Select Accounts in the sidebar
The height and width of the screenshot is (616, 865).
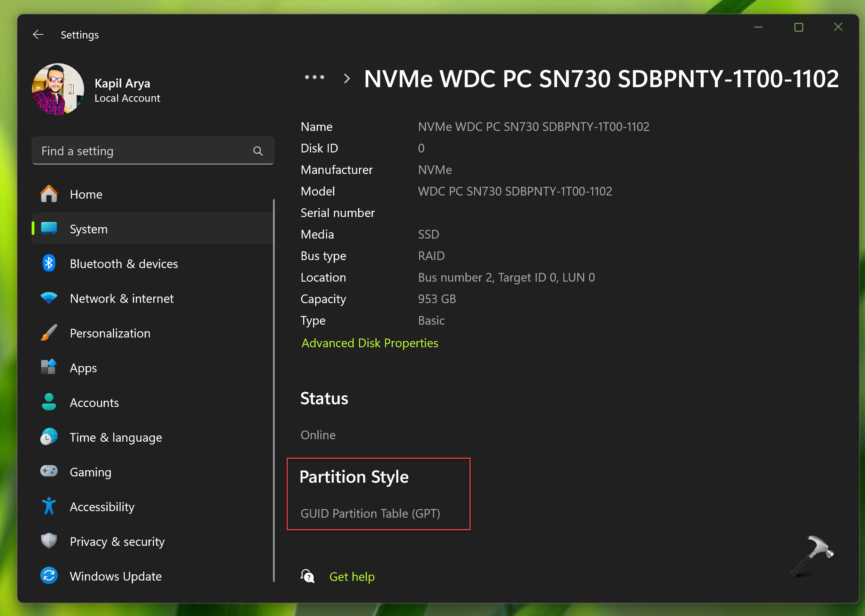[94, 402]
